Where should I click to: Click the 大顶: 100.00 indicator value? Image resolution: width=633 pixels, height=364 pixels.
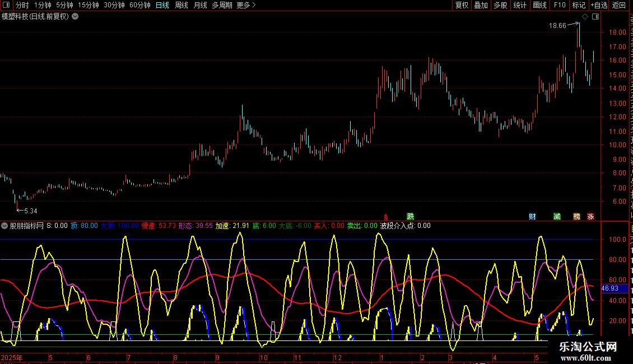pos(119,226)
